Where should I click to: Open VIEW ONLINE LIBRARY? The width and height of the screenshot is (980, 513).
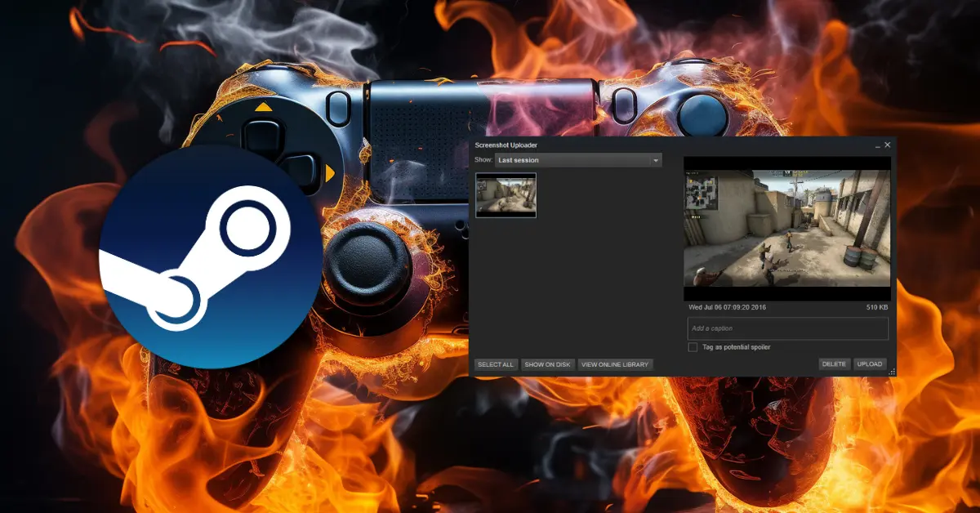coord(615,365)
